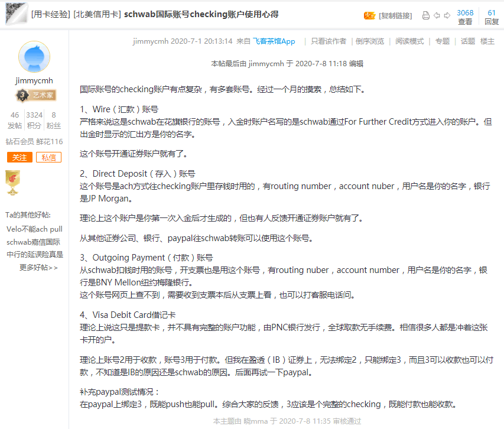Image resolution: width=504 pixels, height=429 pixels.
Task: Open the 北美信用卡 subcategory link
Action: [x=97, y=14]
